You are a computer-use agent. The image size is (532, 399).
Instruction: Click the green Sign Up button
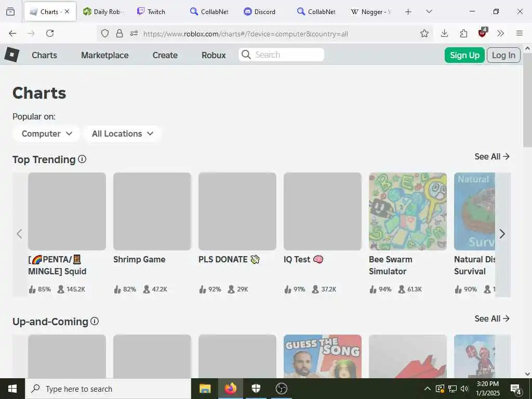464,55
